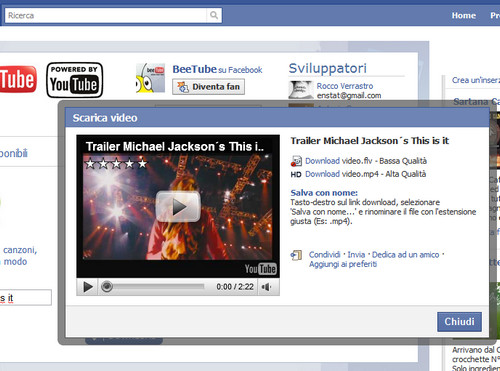Image resolution: width=500 pixels, height=371 pixels.
Task: Close the dialog with the Chiudi button
Action: coord(459,322)
